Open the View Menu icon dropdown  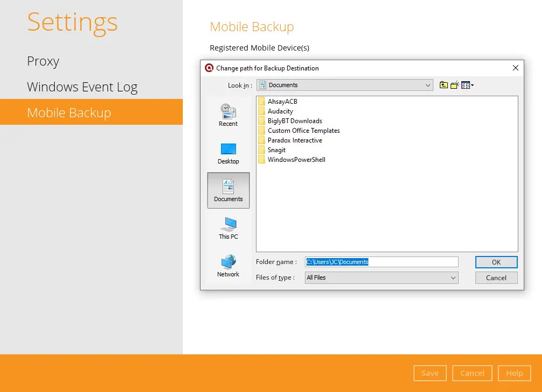467,85
